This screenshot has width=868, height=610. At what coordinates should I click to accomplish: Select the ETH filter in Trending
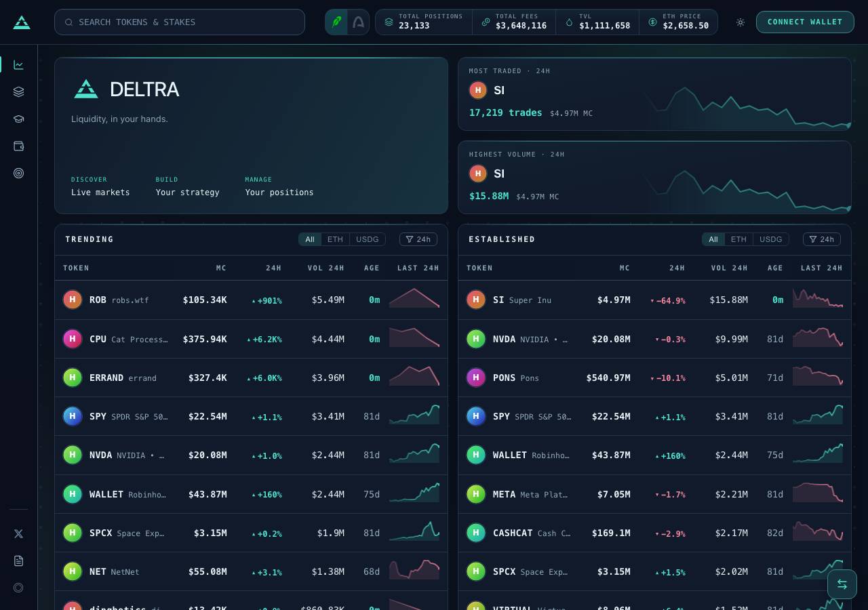click(x=335, y=239)
